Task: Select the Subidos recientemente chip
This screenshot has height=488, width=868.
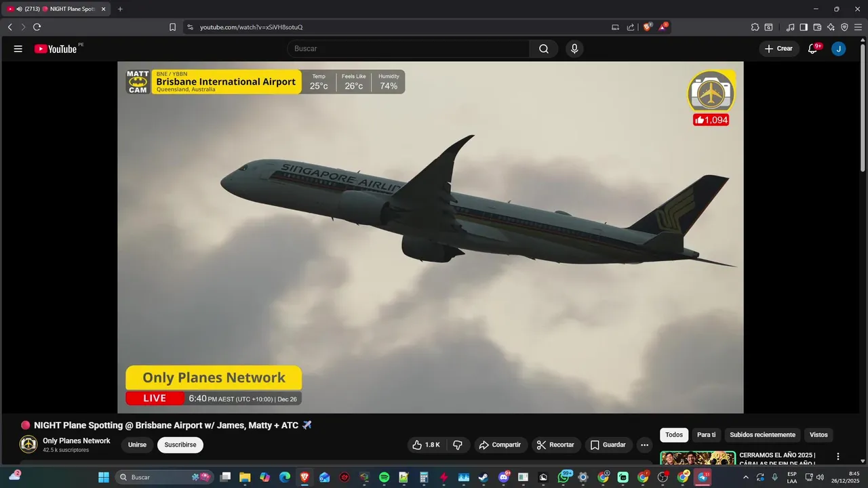Action: point(762,435)
